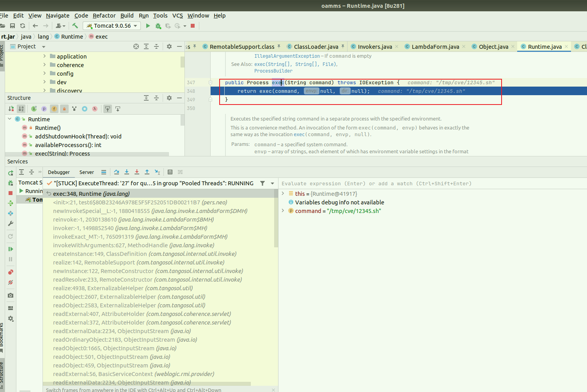Click Threads layout icon beside Server tab

click(104, 172)
